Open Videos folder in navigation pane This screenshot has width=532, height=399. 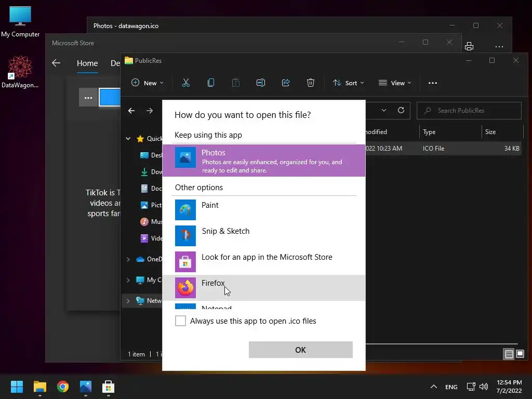(151, 238)
